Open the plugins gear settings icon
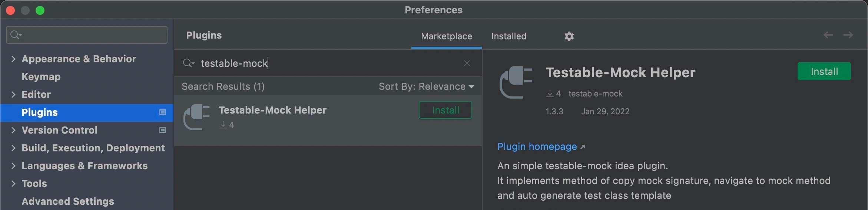Image resolution: width=868 pixels, height=210 pixels. [x=569, y=36]
